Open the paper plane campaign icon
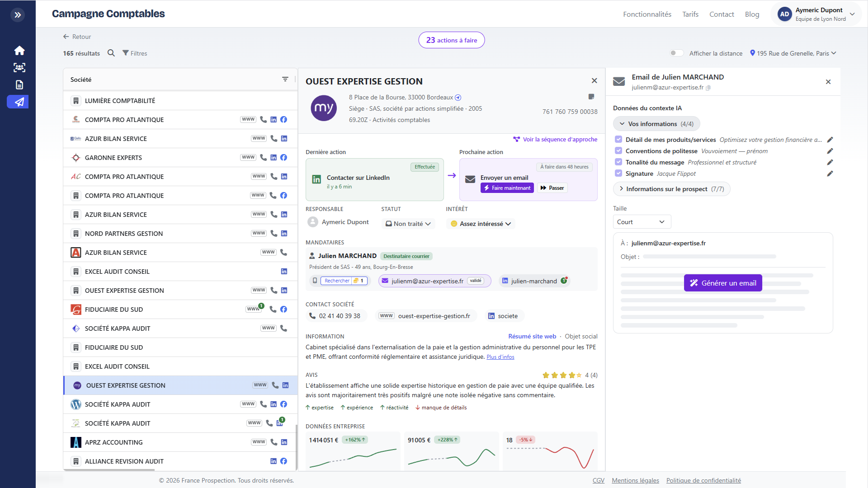The height and width of the screenshot is (488, 868). 18,102
